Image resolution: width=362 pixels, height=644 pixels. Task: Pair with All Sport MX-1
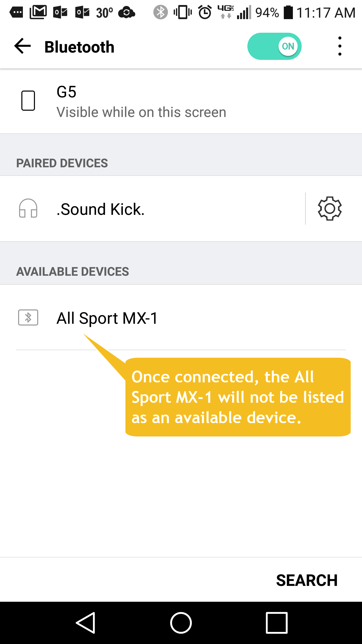(107, 318)
